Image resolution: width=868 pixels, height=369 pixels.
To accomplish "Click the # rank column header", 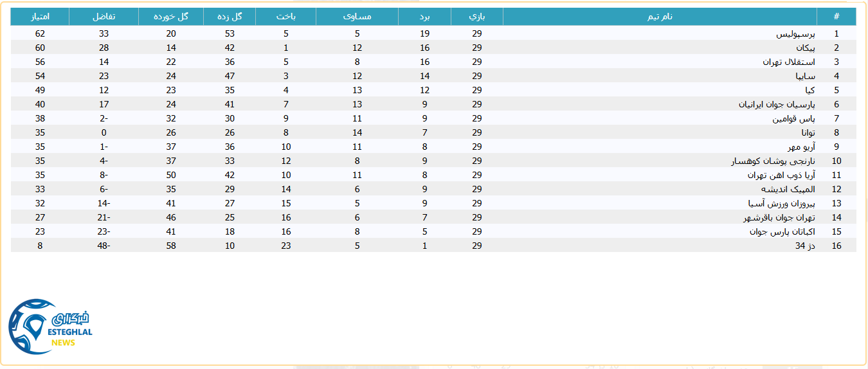I will click(x=836, y=16).
